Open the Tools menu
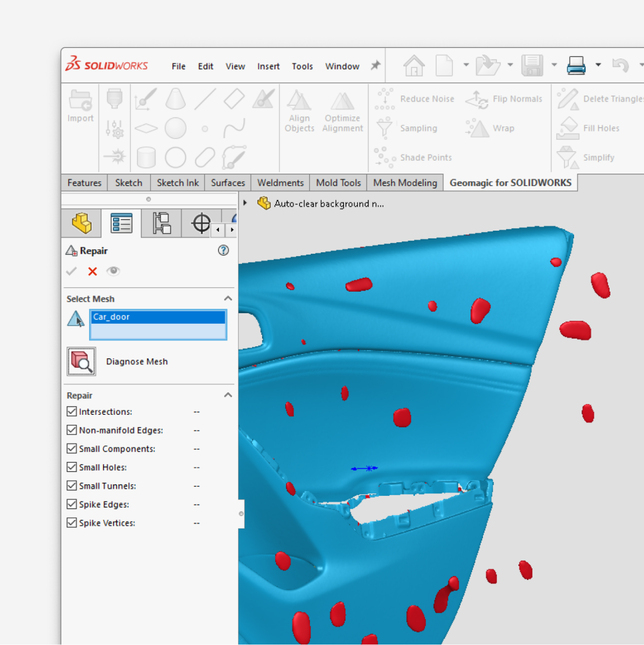 click(x=302, y=66)
